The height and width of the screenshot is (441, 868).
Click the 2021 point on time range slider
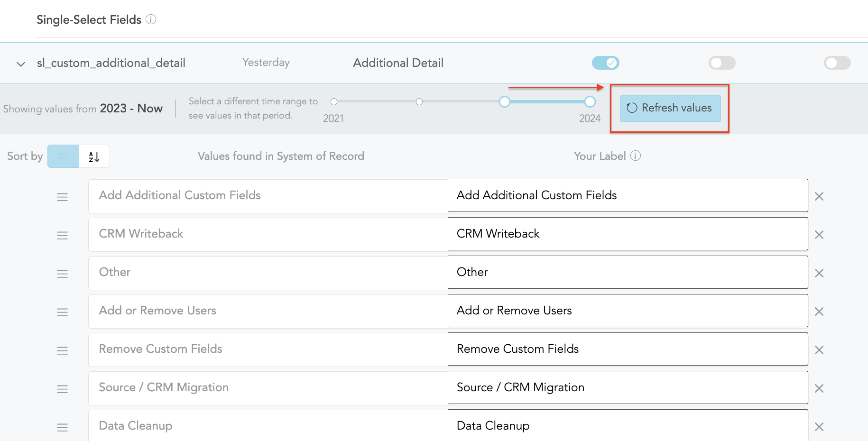(x=334, y=101)
